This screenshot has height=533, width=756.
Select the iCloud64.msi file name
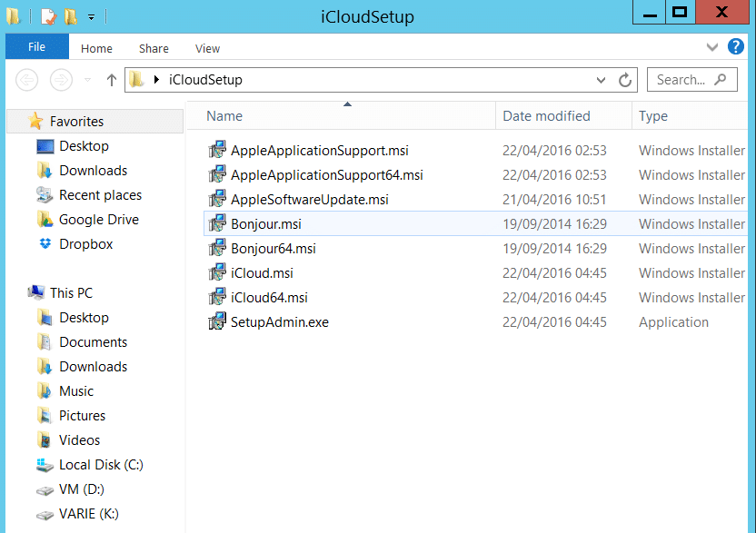(269, 297)
